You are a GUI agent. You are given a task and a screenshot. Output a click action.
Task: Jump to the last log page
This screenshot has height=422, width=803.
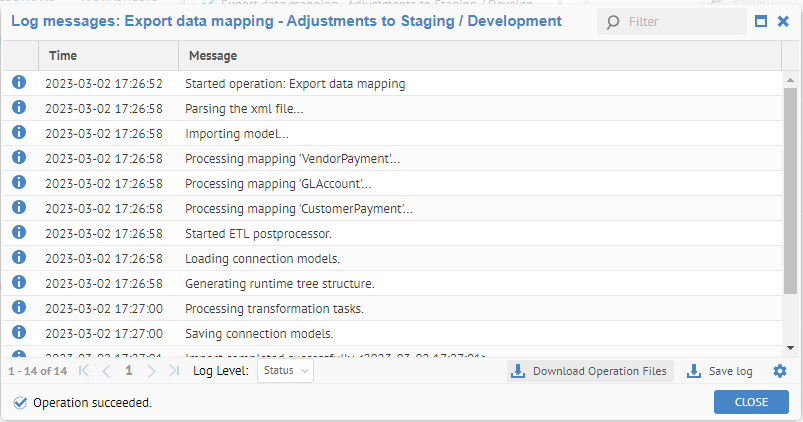click(174, 371)
